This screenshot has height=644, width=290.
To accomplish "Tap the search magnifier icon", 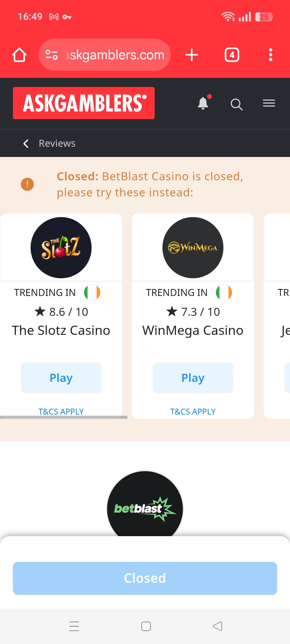I will coord(237,104).
